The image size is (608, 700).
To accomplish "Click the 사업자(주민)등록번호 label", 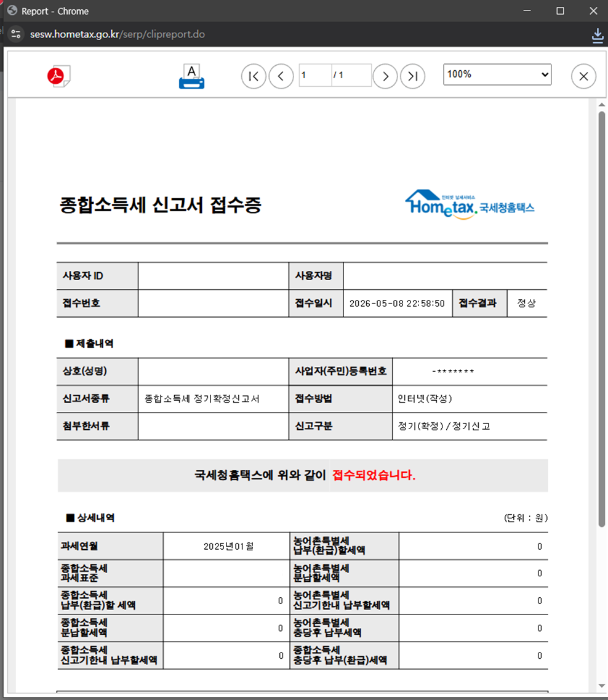I will (341, 371).
